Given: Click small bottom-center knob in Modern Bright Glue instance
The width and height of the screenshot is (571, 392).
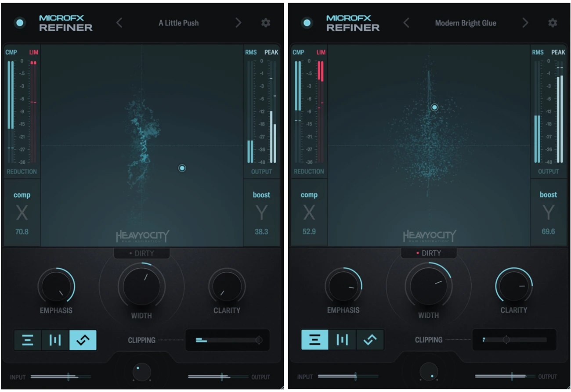Looking at the screenshot, I should 429,372.
